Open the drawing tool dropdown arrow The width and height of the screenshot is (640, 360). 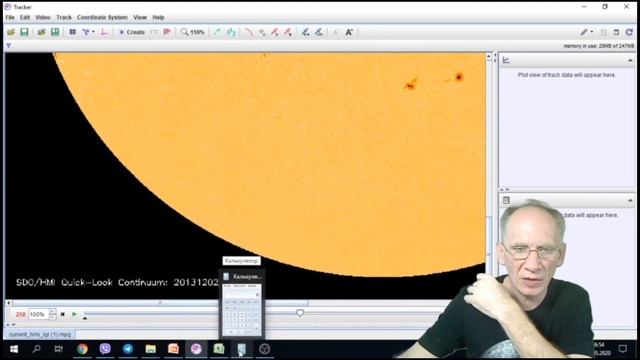point(592,32)
